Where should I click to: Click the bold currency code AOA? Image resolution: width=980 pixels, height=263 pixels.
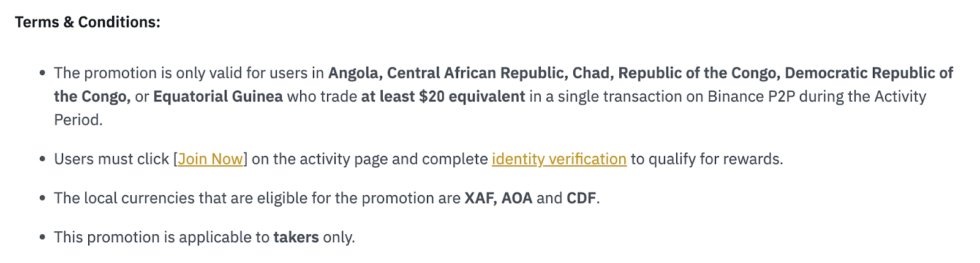tap(517, 198)
